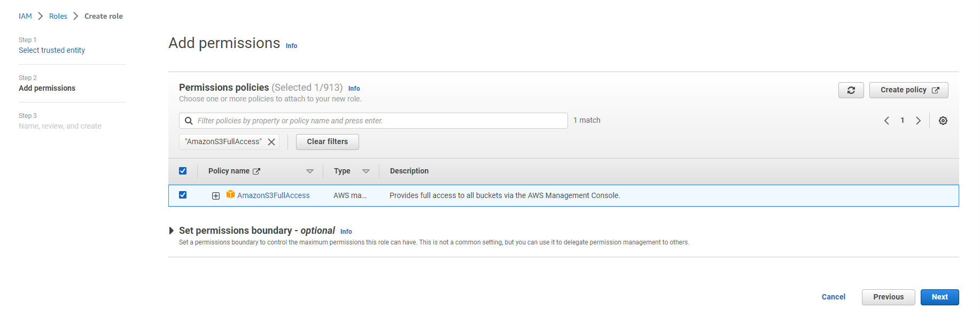This screenshot has height=316, width=980.
Task: Focus the filter policies search field
Action: coord(373,121)
